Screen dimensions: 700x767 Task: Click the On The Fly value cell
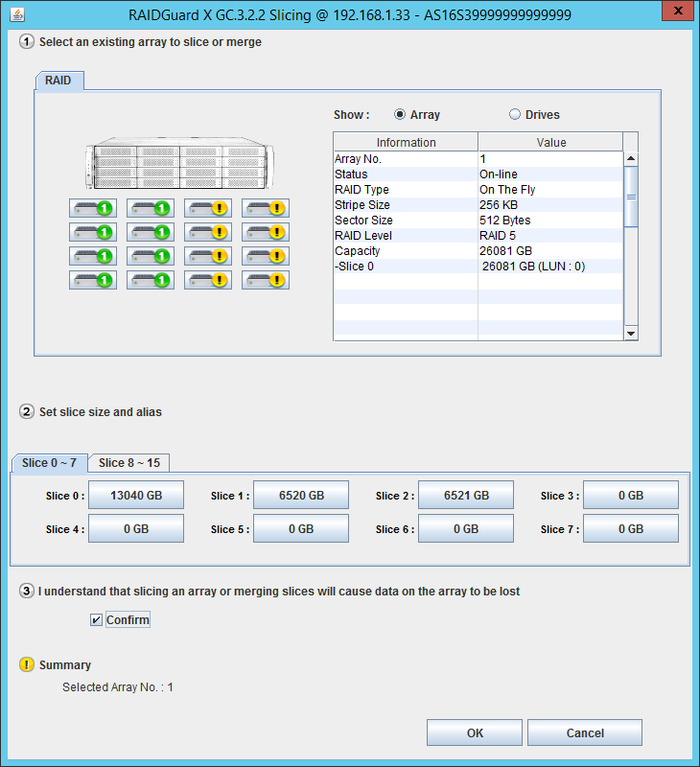(x=550, y=189)
